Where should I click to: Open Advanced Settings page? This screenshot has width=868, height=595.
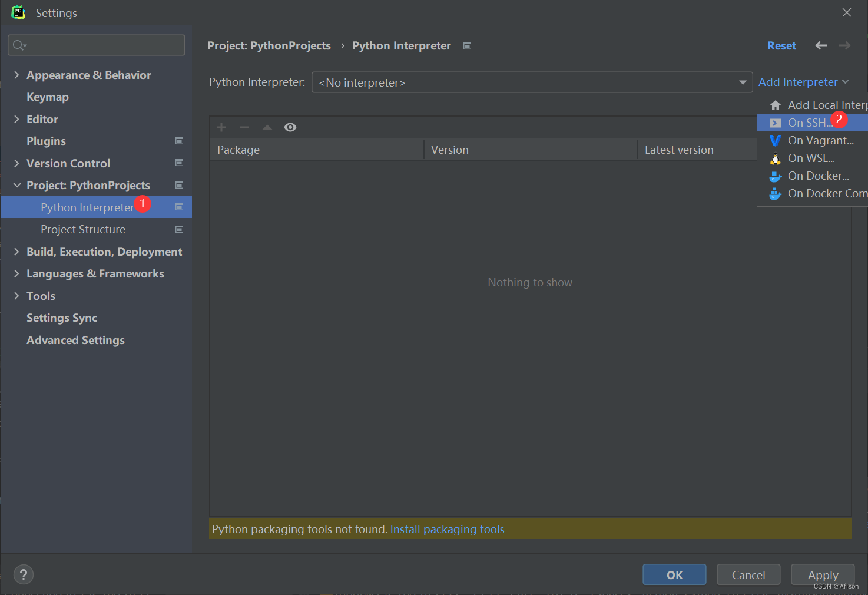click(75, 340)
